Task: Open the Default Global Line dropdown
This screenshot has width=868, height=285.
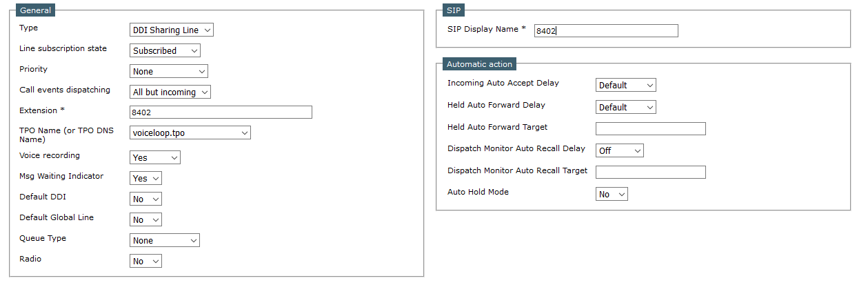Action: tap(145, 219)
